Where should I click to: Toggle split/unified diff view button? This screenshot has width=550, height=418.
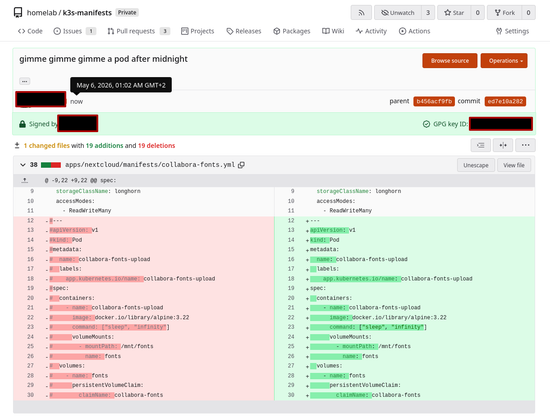[x=503, y=145]
